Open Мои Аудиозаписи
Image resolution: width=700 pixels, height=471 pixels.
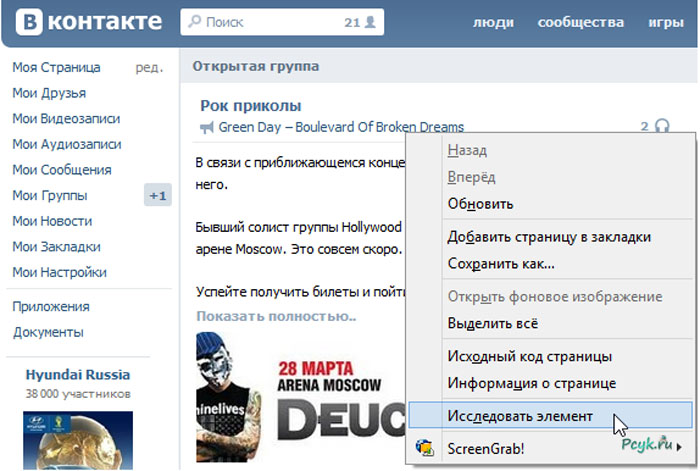(67, 144)
